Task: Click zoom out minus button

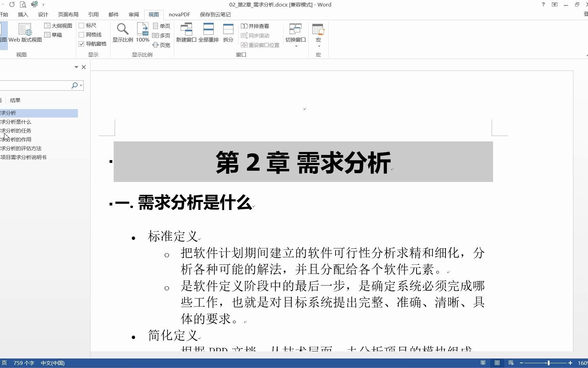Action: point(521,363)
